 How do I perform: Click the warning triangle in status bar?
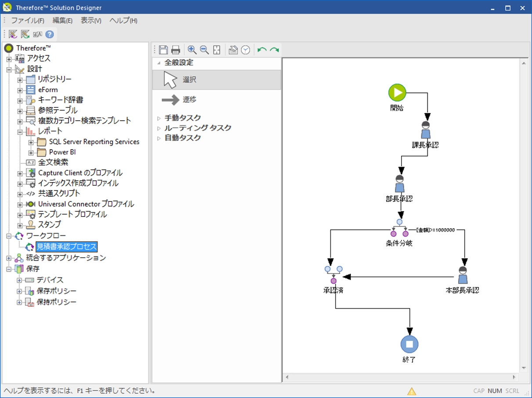coord(412,391)
